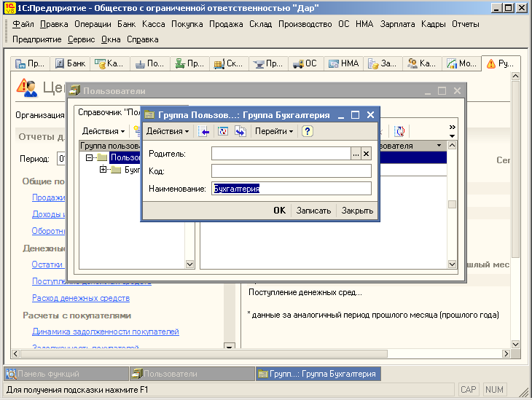Viewport: 532px width, 400px height.
Task: Open the Справка menu
Action: pyautogui.click(x=143, y=39)
